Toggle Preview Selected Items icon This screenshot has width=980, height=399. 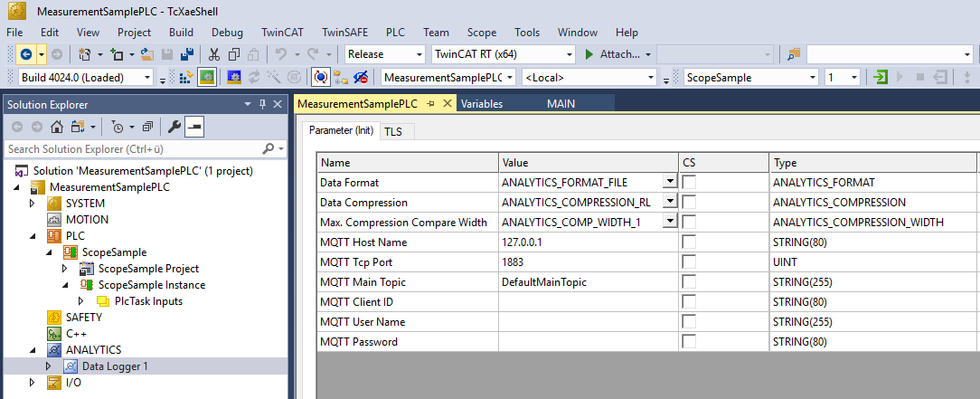[194, 127]
